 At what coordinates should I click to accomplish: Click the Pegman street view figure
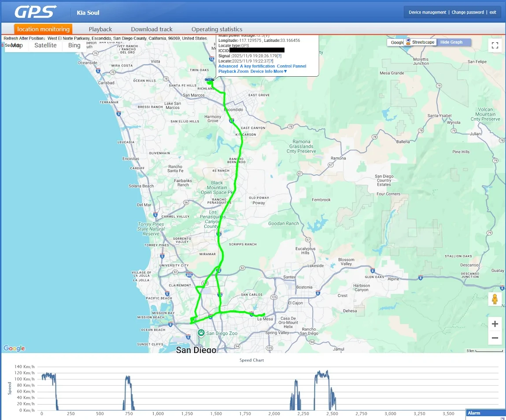tap(495, 299)
